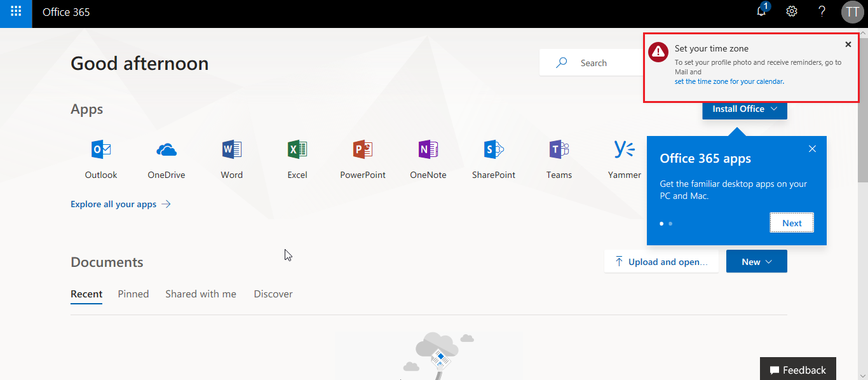This screenshot has height=380, width=868.
Task: Open the TT account profile menu
Action: (852, 12)
